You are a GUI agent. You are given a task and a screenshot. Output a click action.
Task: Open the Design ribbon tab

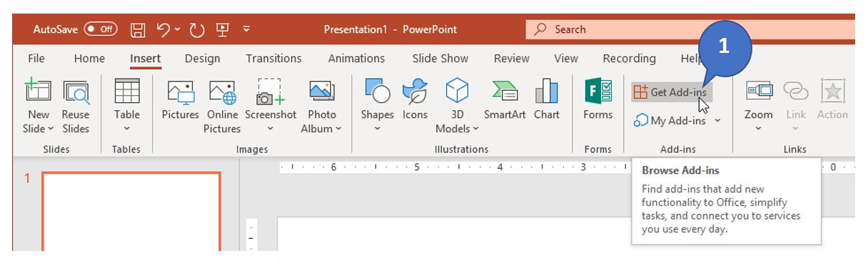point(203,59)
